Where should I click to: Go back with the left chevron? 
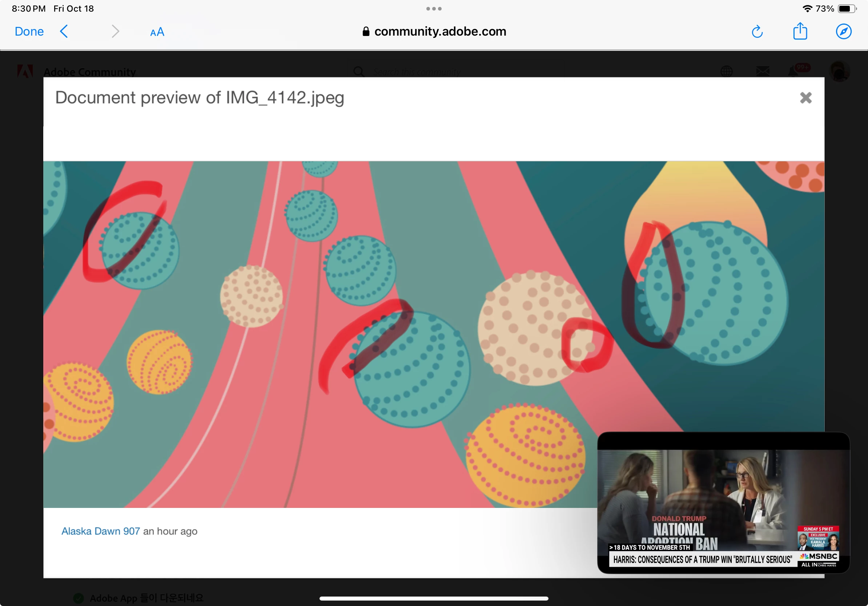(64, 31)
